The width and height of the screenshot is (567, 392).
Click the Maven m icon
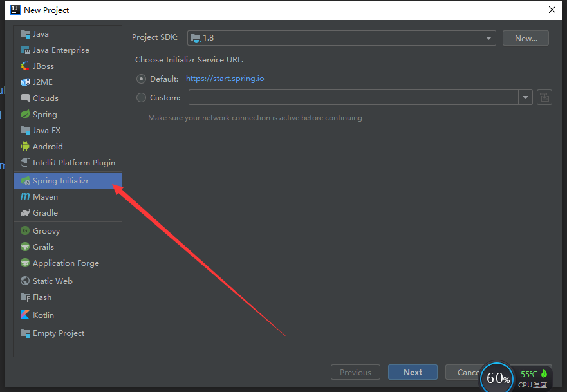point(25,196)
